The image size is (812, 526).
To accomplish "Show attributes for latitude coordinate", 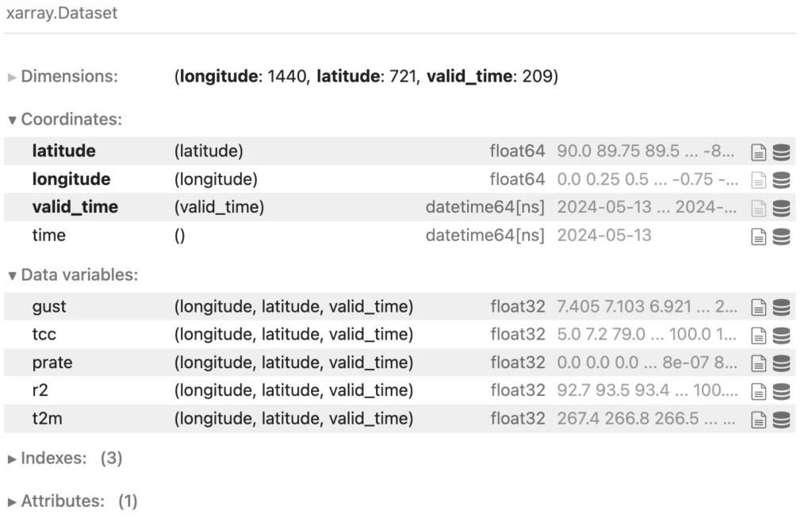I will [x=758, y=152].
